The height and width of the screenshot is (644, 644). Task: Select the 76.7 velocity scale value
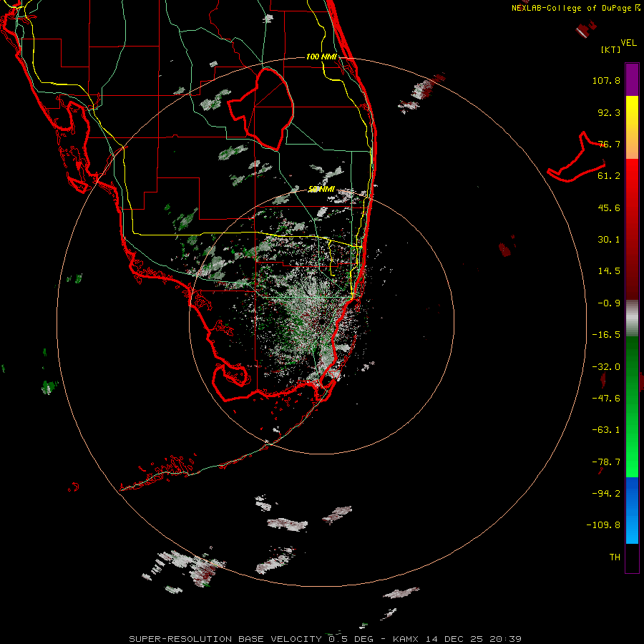click(x=609, y=144)
